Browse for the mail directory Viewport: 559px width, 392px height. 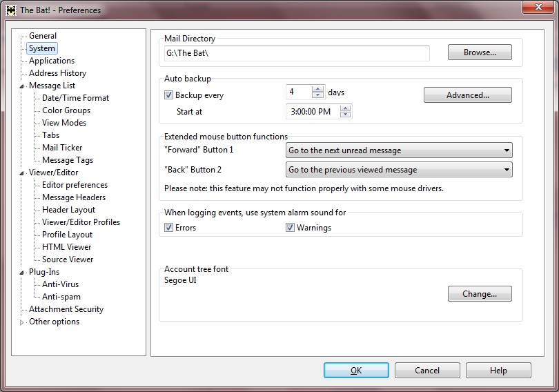pos(480,52)
